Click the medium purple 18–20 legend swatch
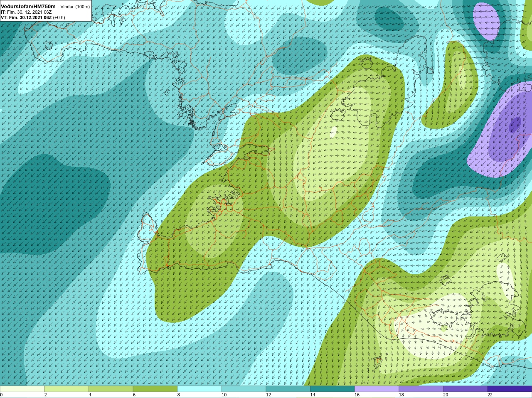The width and height of the screenshot is (532, 398). [421, 389]
